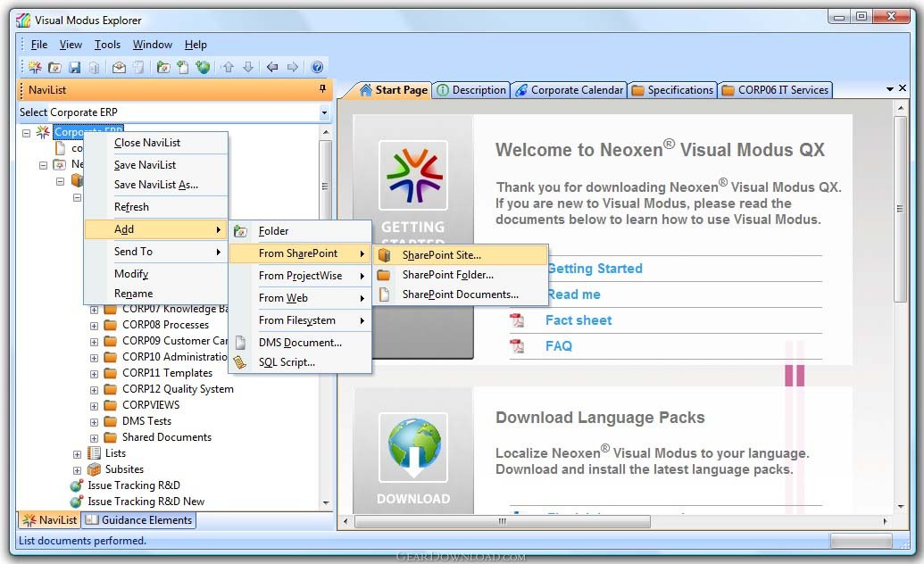
Task: Click the horizontal scrollbar thumb
Action: click(x=503, y=521)
